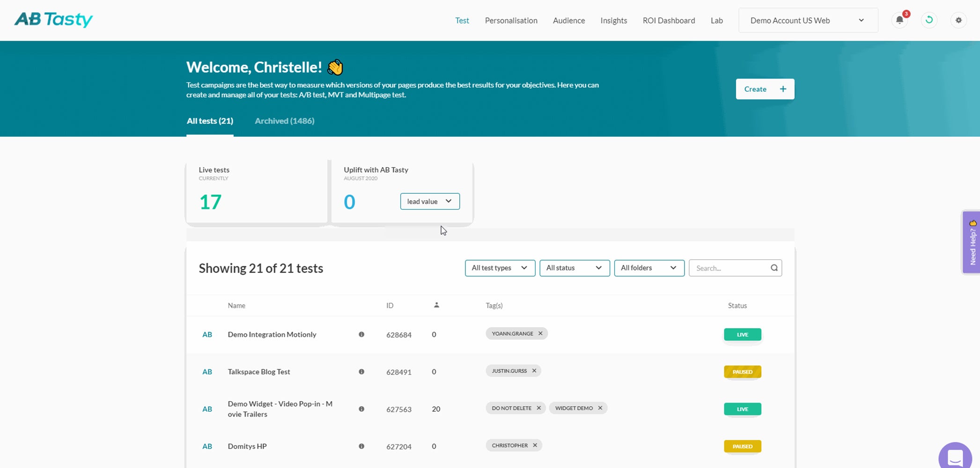
Task: Click the Tag(s) column header
Action: click(x=494, y=306)
